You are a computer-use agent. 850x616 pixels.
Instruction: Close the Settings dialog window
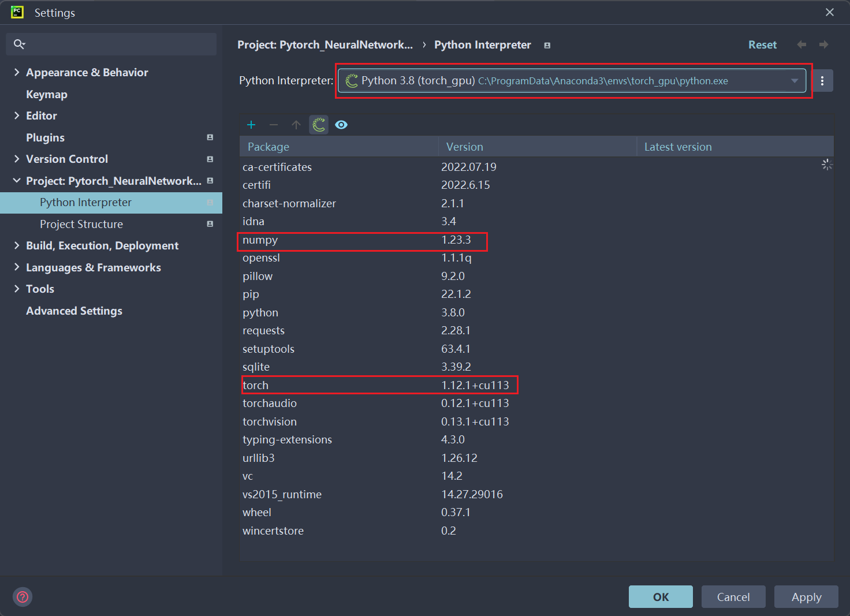click(830, 12)
